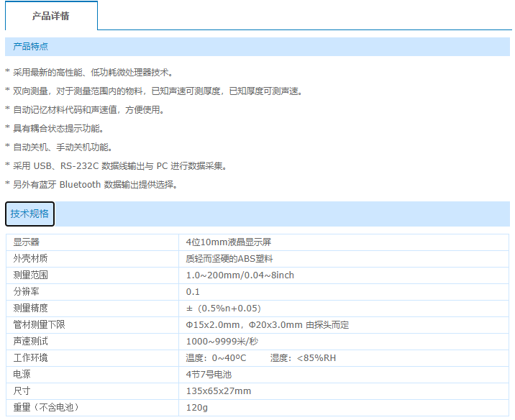Select the ±(0.5%n+0.05) accuracy value
Image resolution: width=515 pixels, height=420 pixels.
(x=223, y=309)
